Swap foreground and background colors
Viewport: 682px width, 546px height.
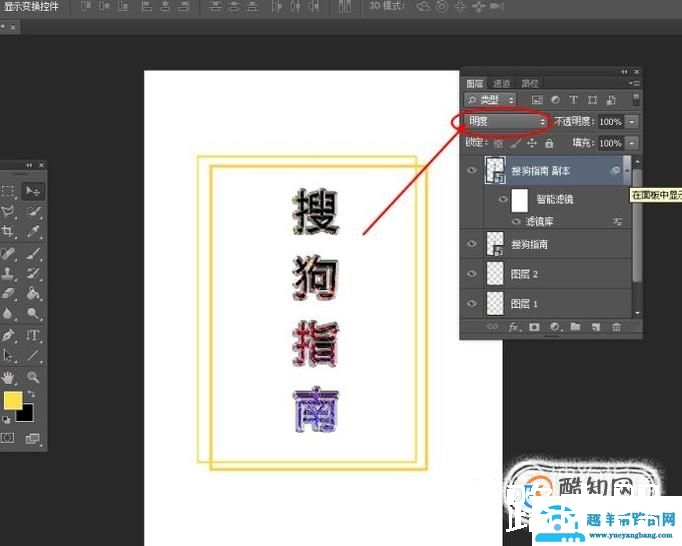[x=31, y=394]
